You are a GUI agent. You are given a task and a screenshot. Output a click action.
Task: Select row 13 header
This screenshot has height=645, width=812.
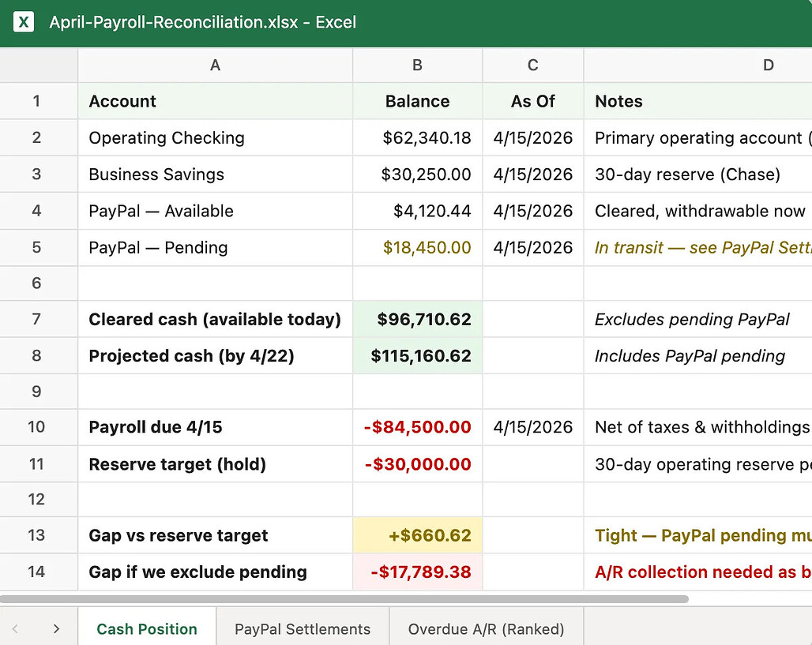tap(39, 535)
